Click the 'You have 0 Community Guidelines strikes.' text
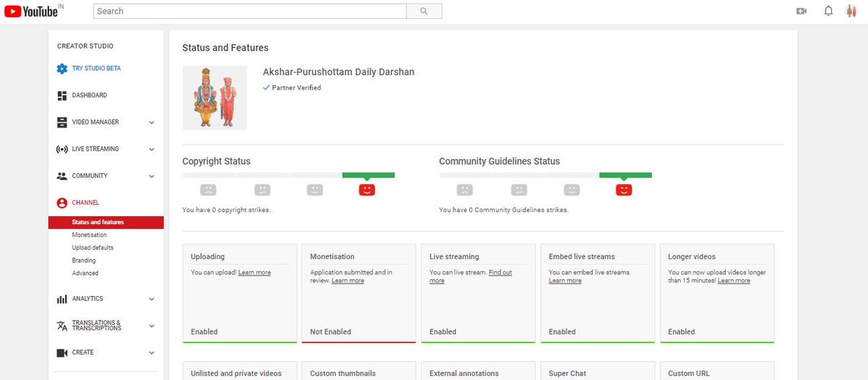Image resolution: width=868 pixels, height=380 pixels. coord(503,210)
